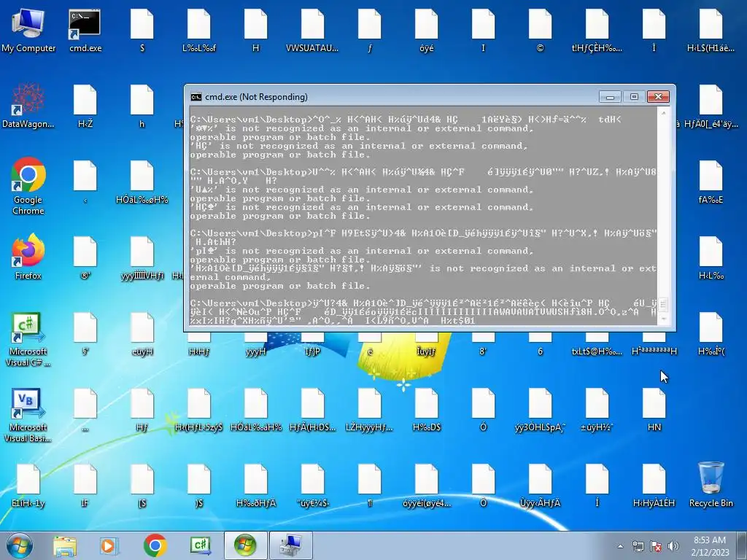The height and width of the screenshot is (560, 747).
Task: Click the cmd.exe (Not Responding) title bar
Action: pos(393,97)
